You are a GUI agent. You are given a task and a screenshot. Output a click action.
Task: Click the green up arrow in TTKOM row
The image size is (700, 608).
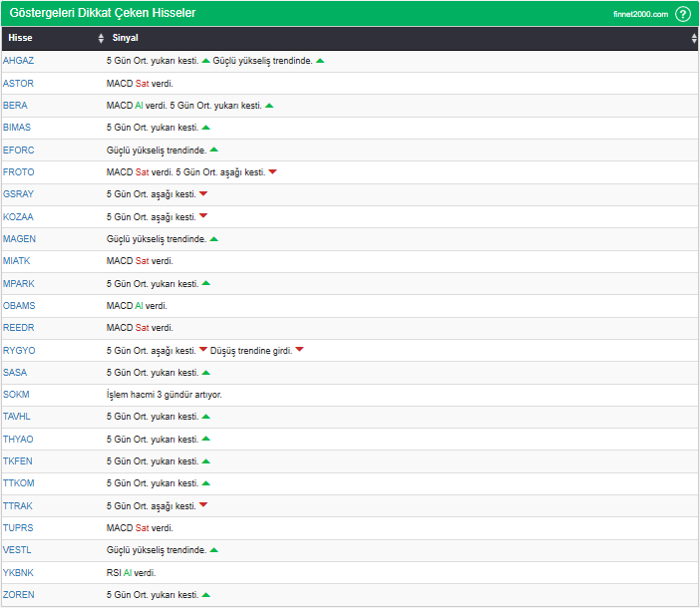click(205, 483)
